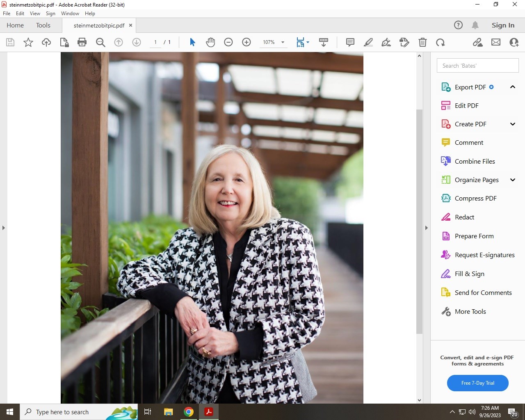Select the Highlight text tool
The width and height of the screenshot is (525, 420).
pyautogui.click(x=368, y=42)
